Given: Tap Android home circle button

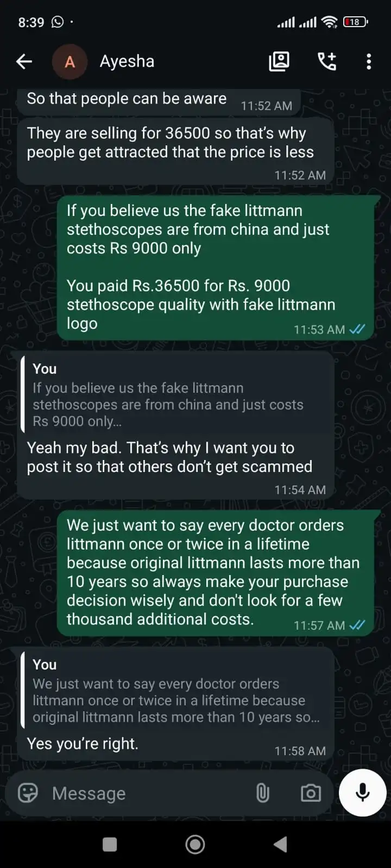Looking at the screenshot, I should click(x=195, y=844).
